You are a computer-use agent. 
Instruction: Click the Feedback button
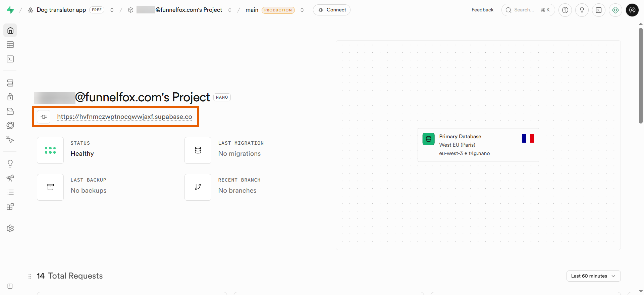482,10
